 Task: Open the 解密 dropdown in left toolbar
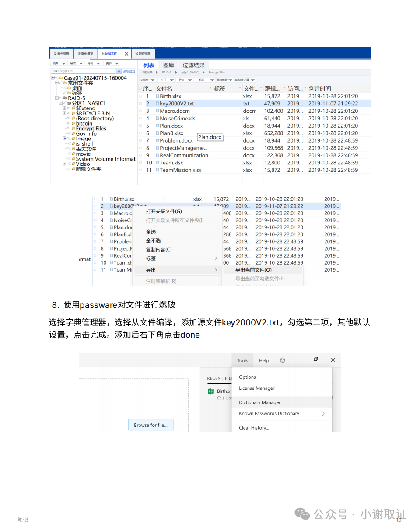pyautogui.click(x=76, y=63)
